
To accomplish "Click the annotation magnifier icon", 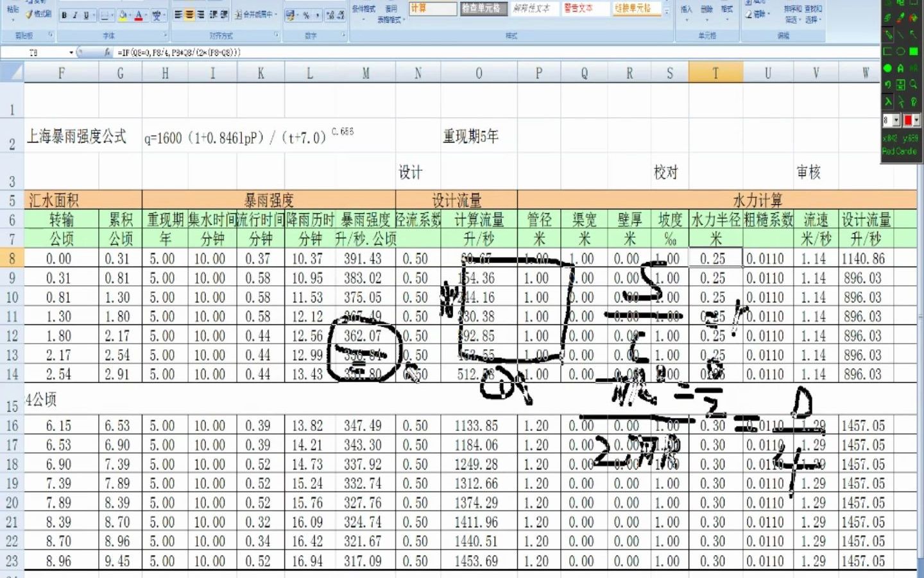I will [x=913, y=84].
